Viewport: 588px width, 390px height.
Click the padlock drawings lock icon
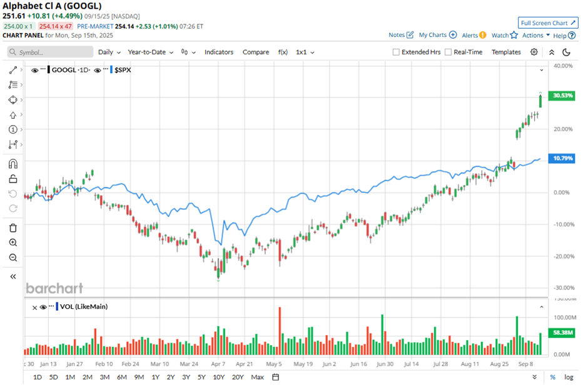click(x=13, y=179)
